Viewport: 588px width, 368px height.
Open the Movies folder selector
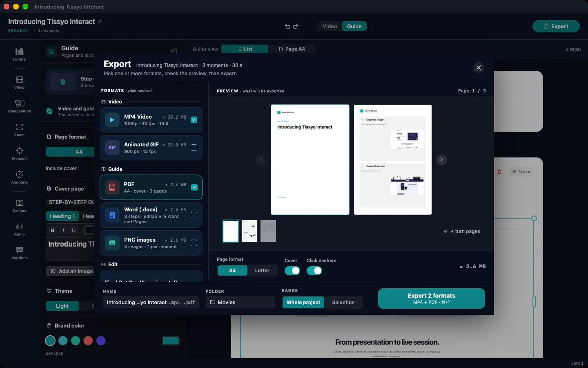point(241,303)
